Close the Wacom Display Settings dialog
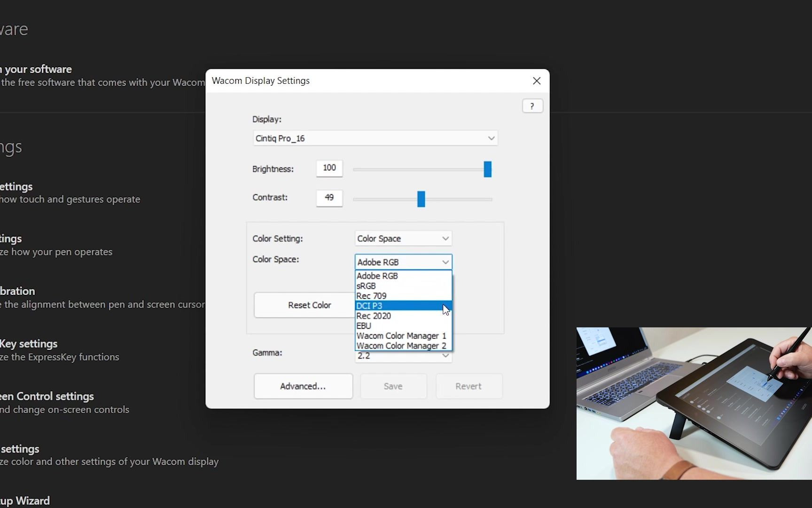The height and width of the screenshot is (508, 812). [537, 80]
